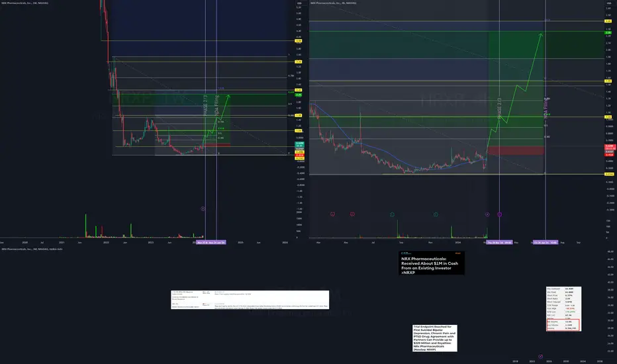Open the 'Trial Endpoint Reached' news image
The height and width of the screenshot is (364, 617).
[x=435, y=338]
